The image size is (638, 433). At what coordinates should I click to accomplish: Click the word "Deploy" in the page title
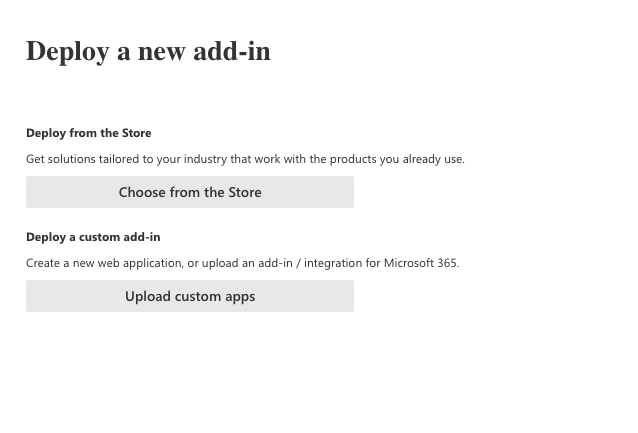(67, 51)
